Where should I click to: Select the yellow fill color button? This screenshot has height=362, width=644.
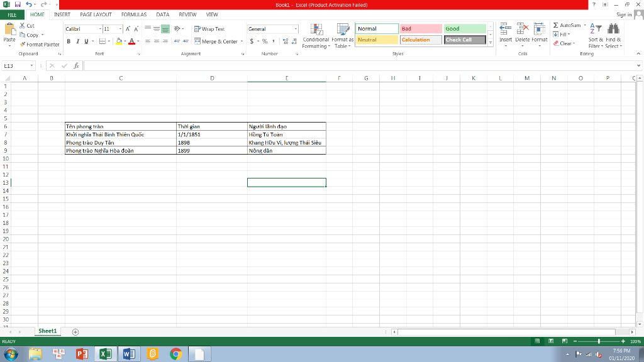[119, 41]
